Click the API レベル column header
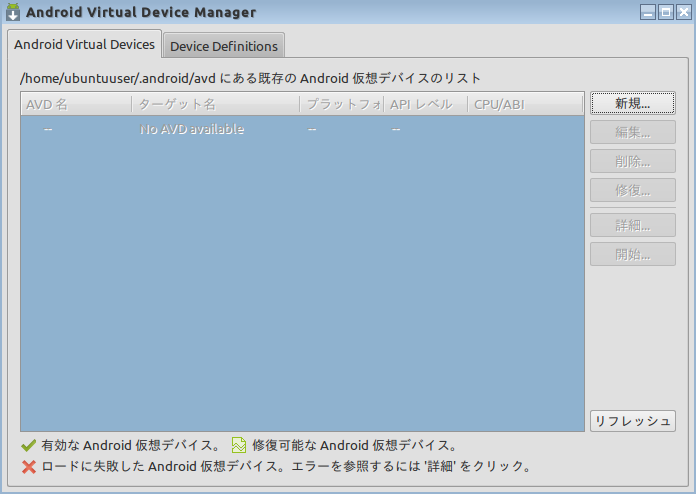 click(426, 104)
